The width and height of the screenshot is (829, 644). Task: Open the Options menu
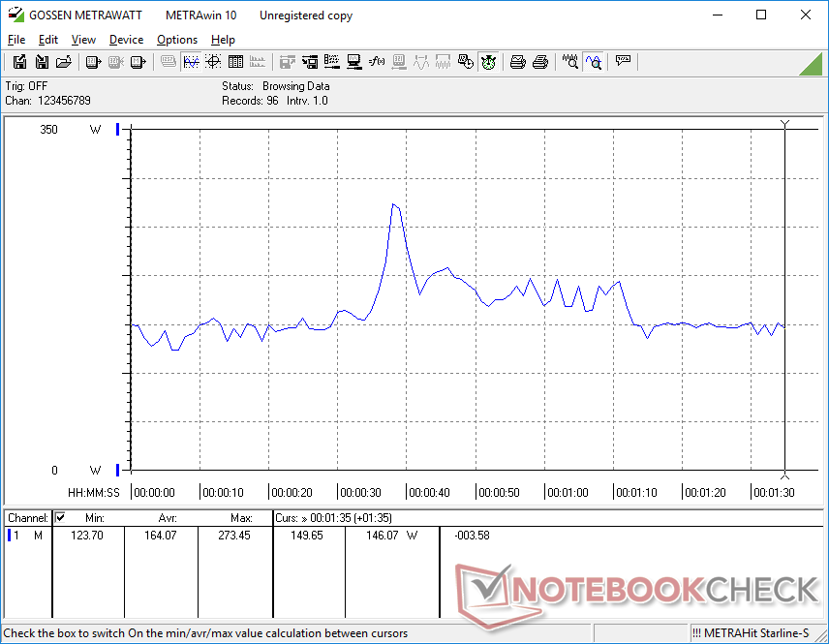pos(177,40)
